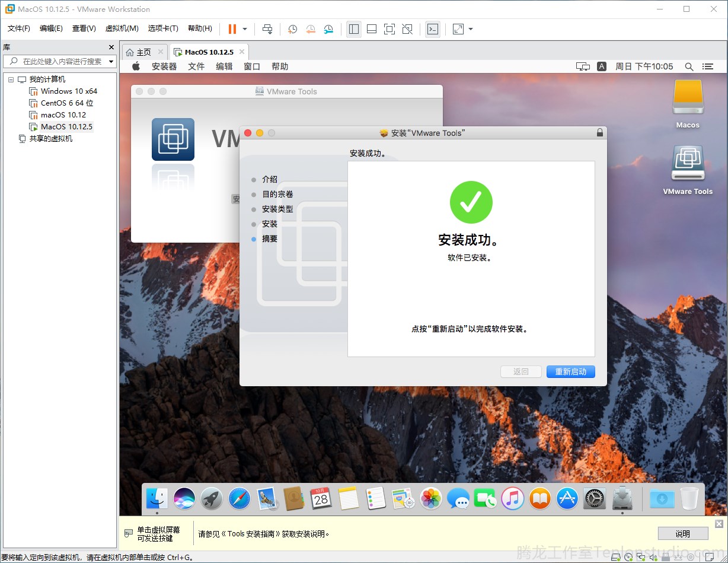Send Ctrl+Alt+Del to the virtual machine
The height and width of the screenshot is (563, 728).
coord(267,29)
